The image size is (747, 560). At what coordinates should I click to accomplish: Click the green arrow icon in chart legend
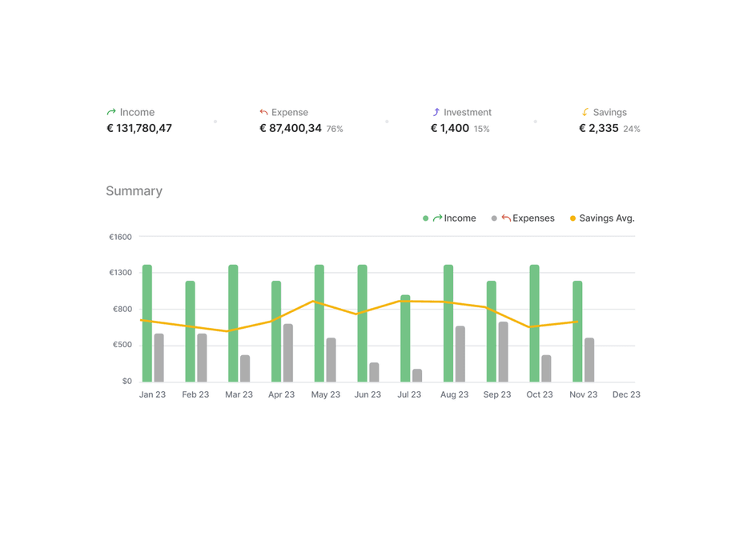coord(438,218)
